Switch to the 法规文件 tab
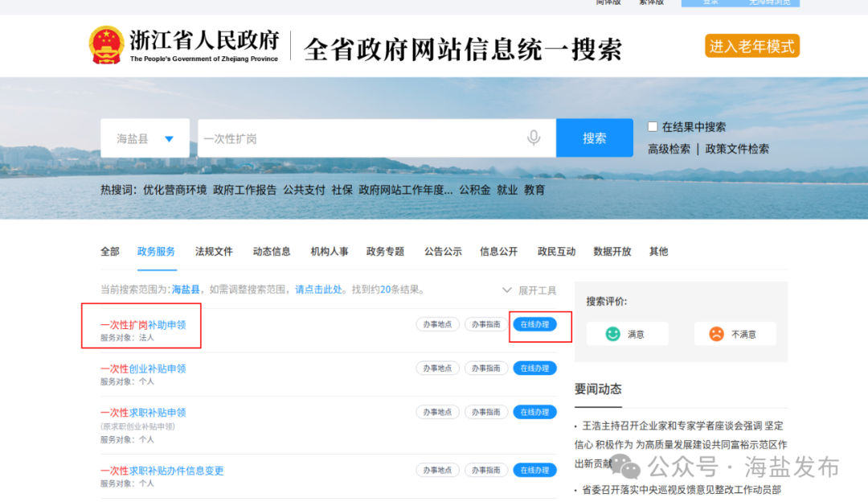The width and height of the screenshot is (868, 502). pyautogui.click(x=214, y=252)
